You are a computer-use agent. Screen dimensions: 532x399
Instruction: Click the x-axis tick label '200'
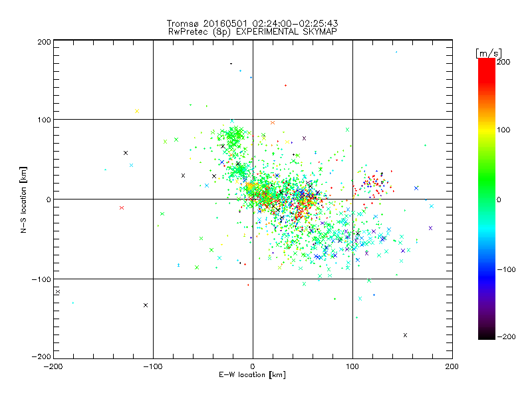(452, 366)
